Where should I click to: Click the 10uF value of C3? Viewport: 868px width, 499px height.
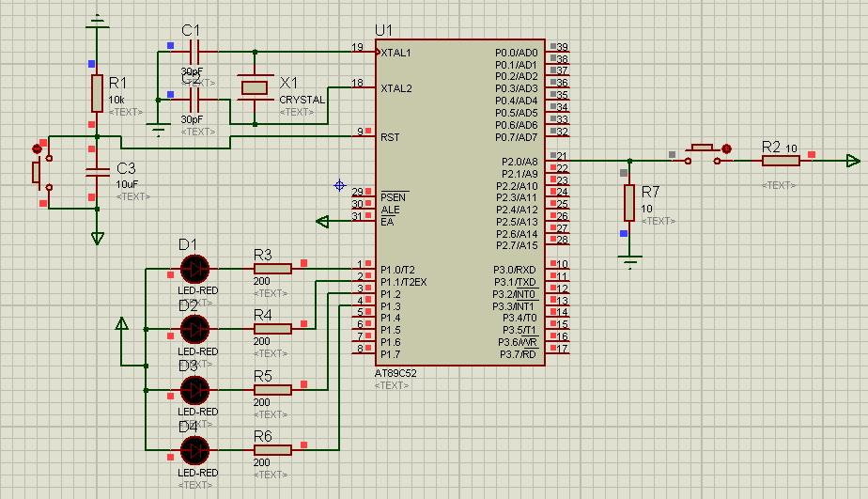pyautogui.click(x=127, y=184)
